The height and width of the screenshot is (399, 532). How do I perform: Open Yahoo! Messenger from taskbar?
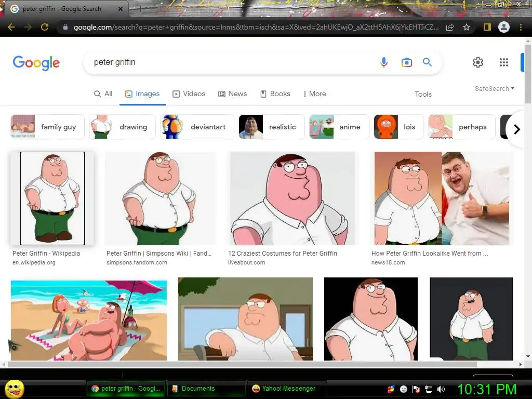pyautogui.click(x=287, y=389)
